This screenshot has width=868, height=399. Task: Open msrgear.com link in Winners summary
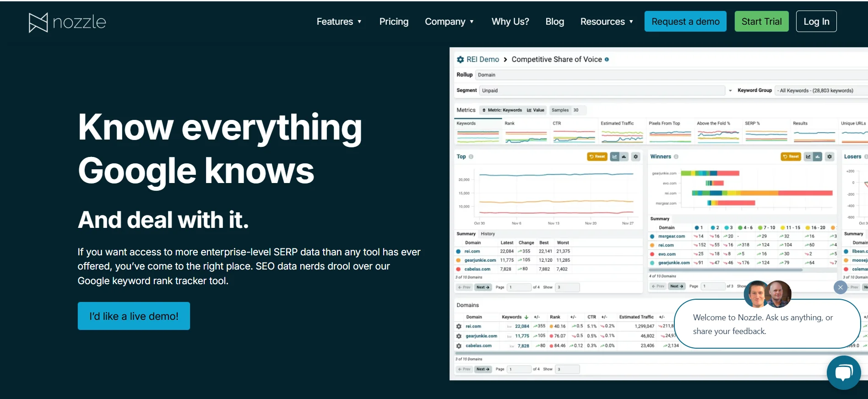click(672, 237)
